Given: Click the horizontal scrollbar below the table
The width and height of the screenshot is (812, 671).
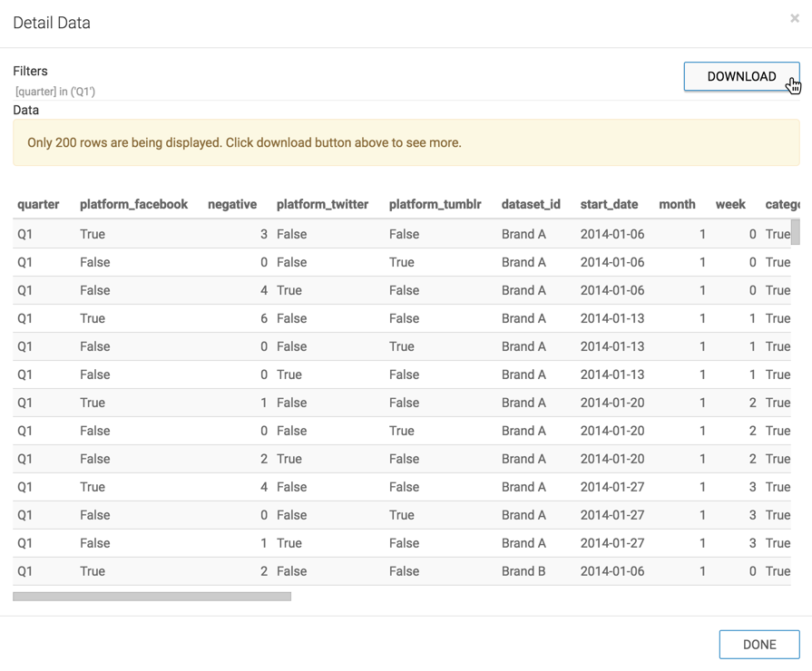Looking at the screenshot, I should pos(152,596).
